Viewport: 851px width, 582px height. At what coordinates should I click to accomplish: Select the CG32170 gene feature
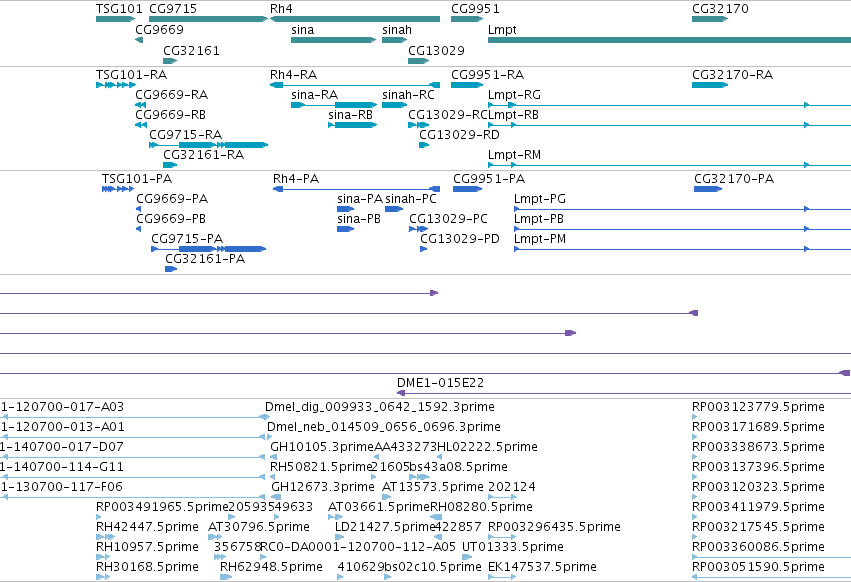710,19
